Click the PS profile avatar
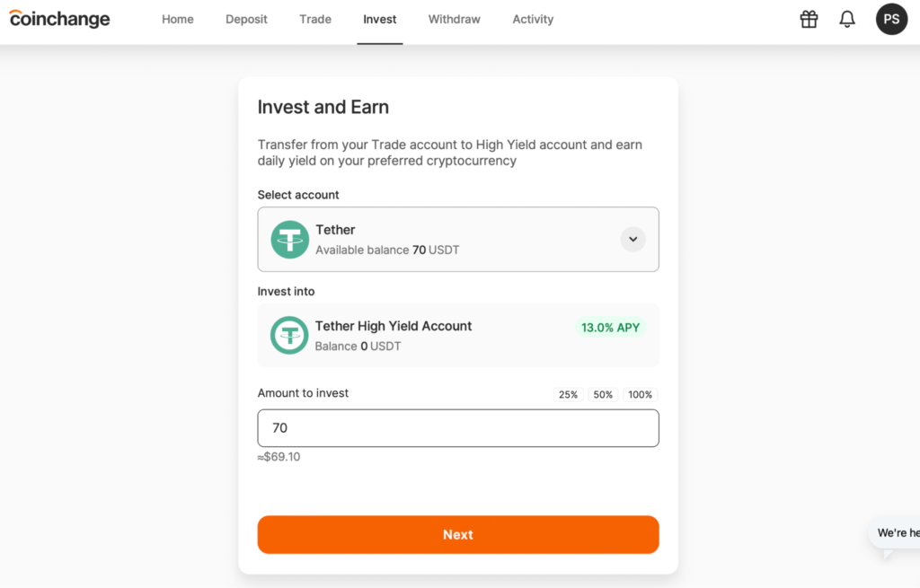The width and height of the screenshot is (920, 588). coord(891,19)
